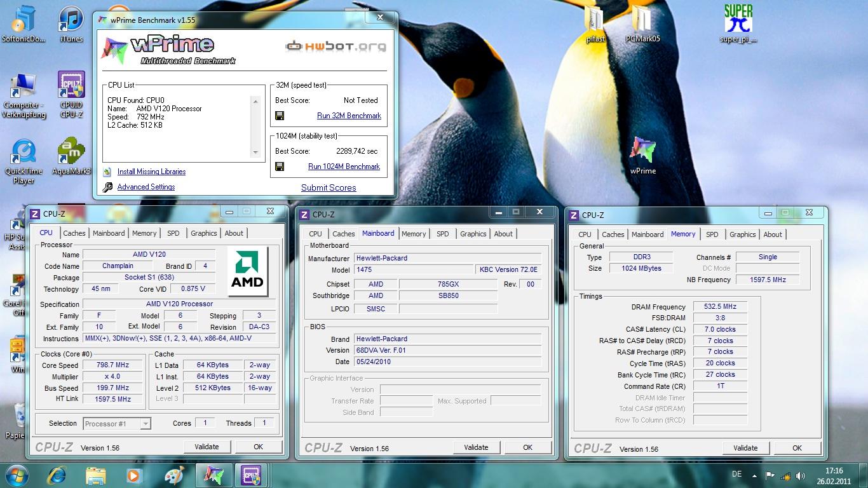This screenshot has height=488, width=868.
Task: Click the Advanced Settings wrench icon
Action: 107,187
